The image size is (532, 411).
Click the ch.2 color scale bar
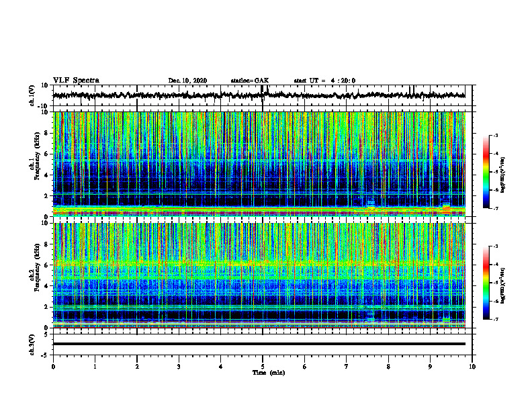[x=486, y=283]
